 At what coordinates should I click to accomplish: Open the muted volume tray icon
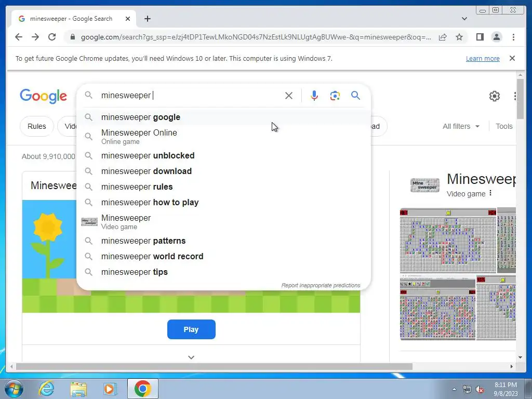click(x=480, y=389)
